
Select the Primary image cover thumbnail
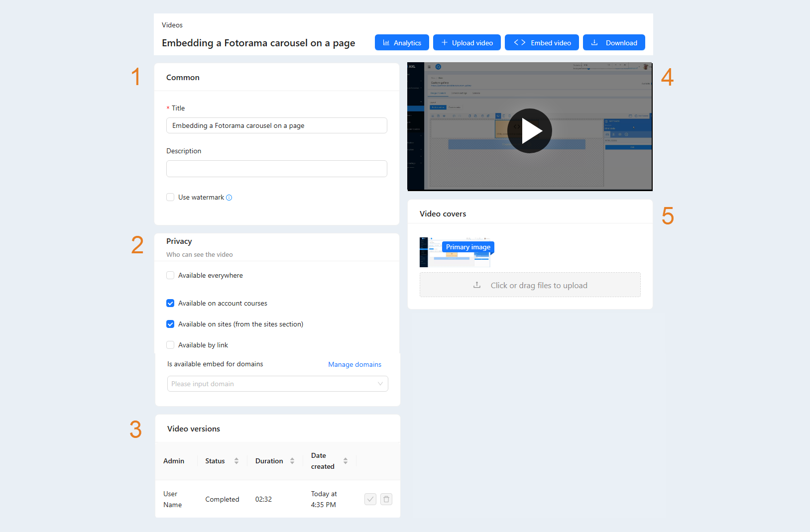(456, 252)
